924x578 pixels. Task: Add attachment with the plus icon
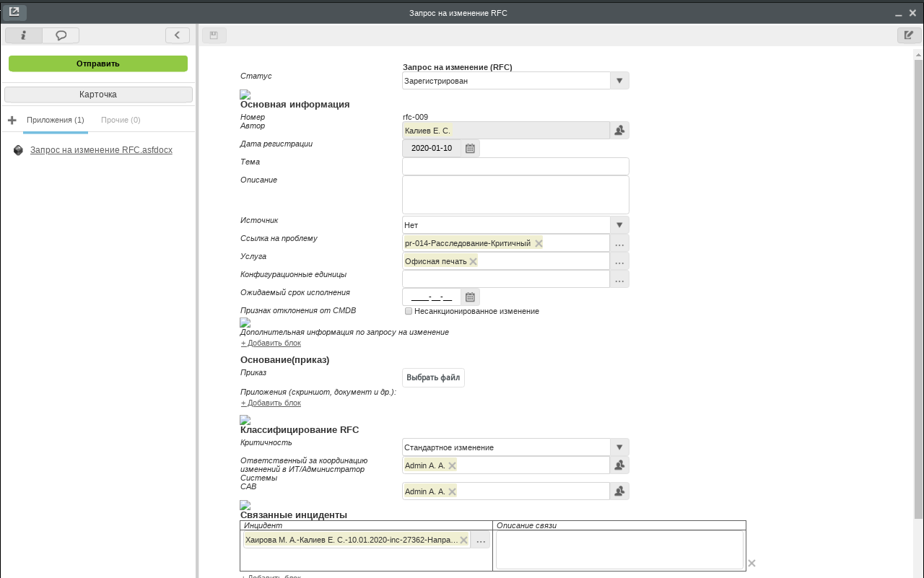[12, 120]
